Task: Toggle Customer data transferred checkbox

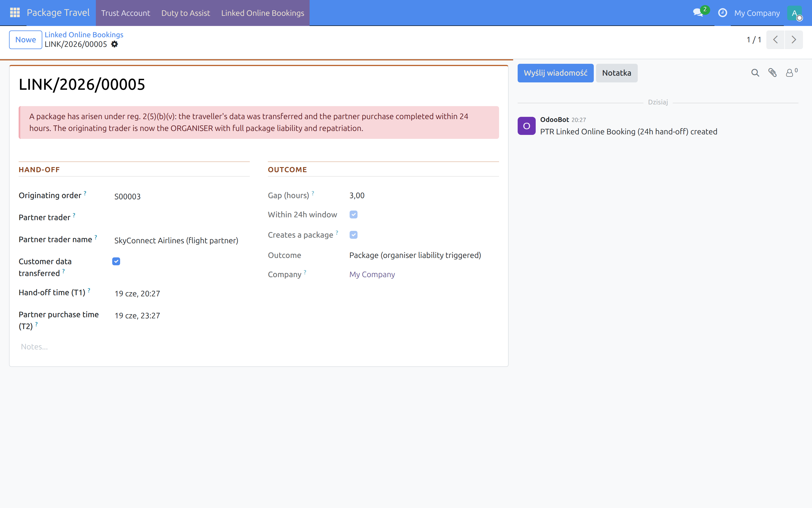Action: 116,261
